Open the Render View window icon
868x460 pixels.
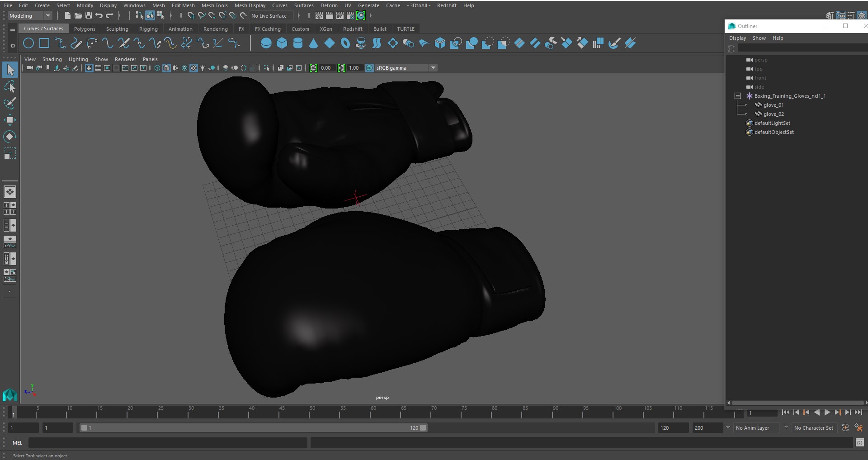pos(319,16)
